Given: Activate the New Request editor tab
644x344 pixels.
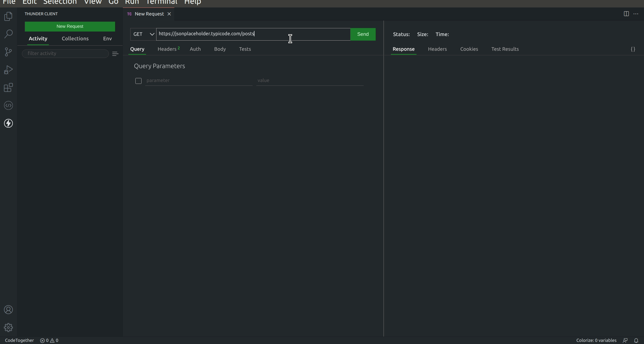Looking at the screenshot, I should [149, 14].
